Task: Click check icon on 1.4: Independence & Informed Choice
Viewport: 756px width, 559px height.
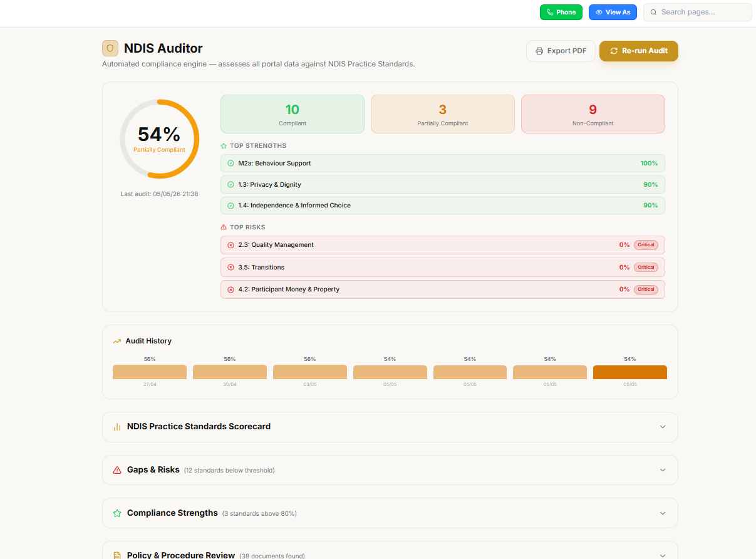Action: tap(230, 206)
